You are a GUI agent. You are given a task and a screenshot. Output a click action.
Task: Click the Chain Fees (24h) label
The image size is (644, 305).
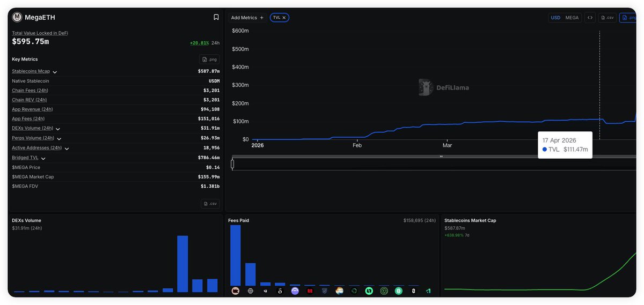pyautogui.click(x=30, y=91)
